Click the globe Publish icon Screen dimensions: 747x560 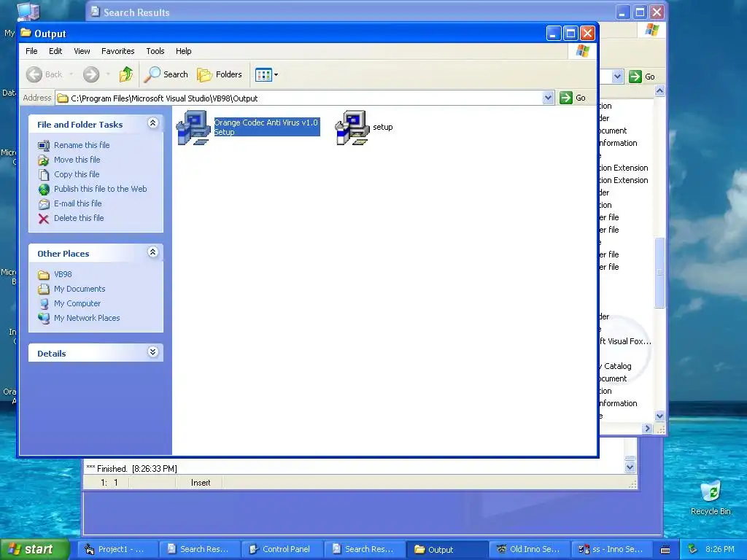(44, 190)
